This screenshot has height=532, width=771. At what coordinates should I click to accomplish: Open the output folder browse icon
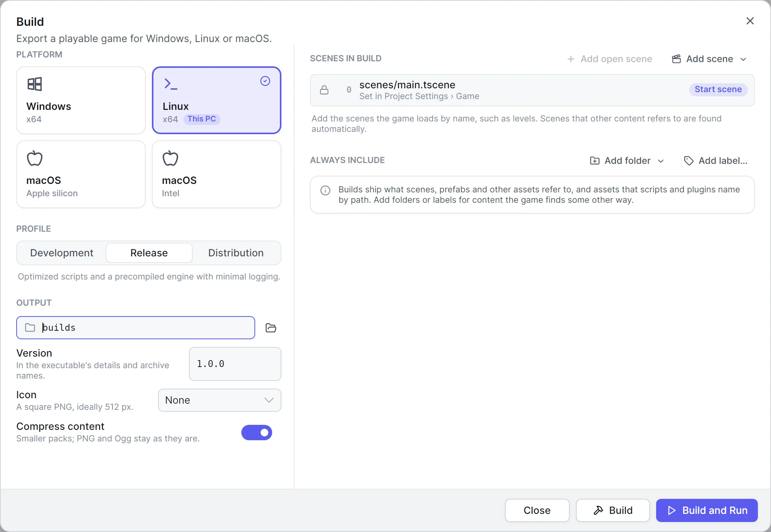pos(271,328)
